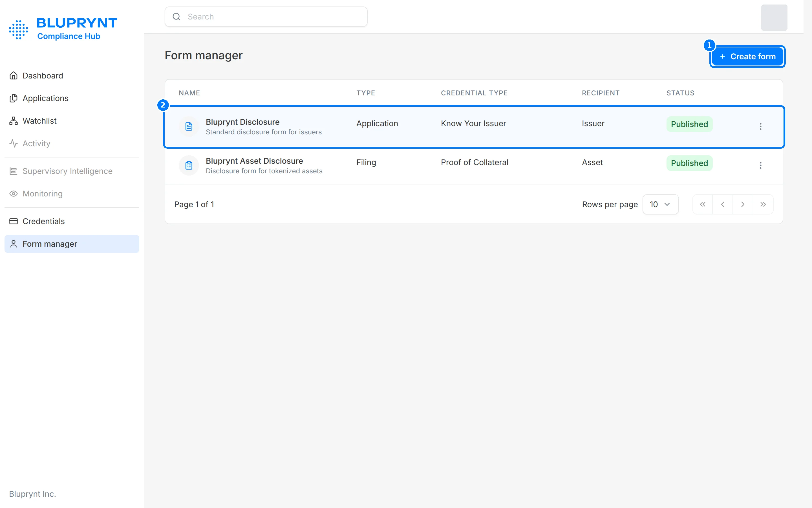This screenshot has height=508, width=812.
Task: Click the Monitoring eye icon
Action: pos(14,194)
